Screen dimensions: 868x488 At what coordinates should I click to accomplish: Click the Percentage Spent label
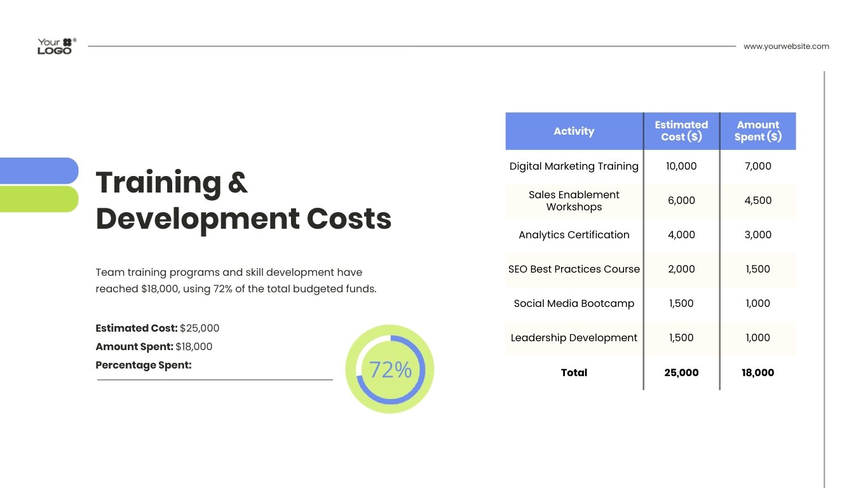coord(142,365)
